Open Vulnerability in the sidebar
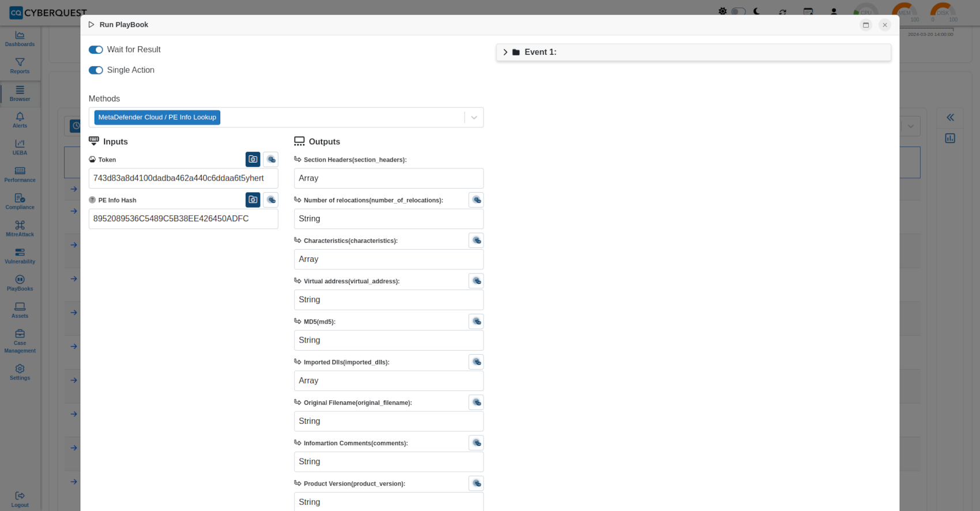Screen dimensions: 980x511 coord(20,255)
